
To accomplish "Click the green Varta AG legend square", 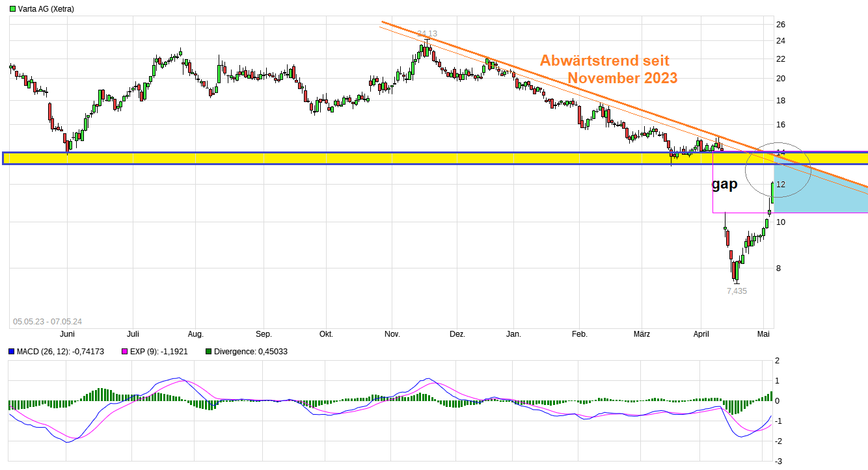I will pos(13,9).
